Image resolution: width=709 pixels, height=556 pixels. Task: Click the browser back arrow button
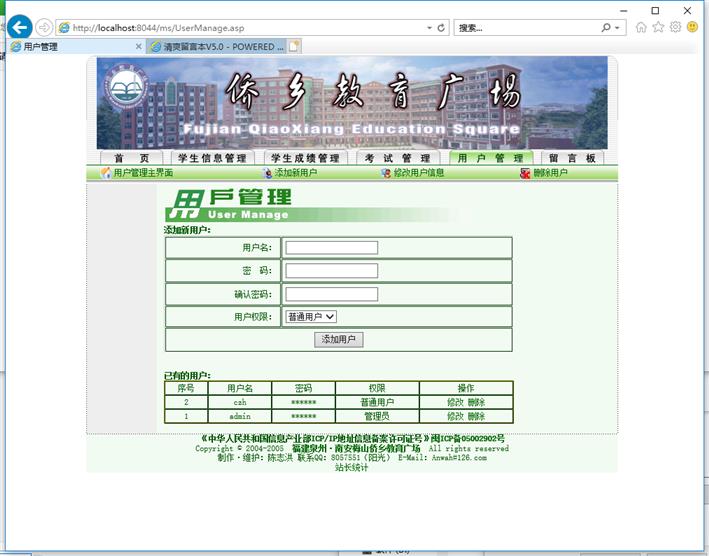[x=20, y=28]
